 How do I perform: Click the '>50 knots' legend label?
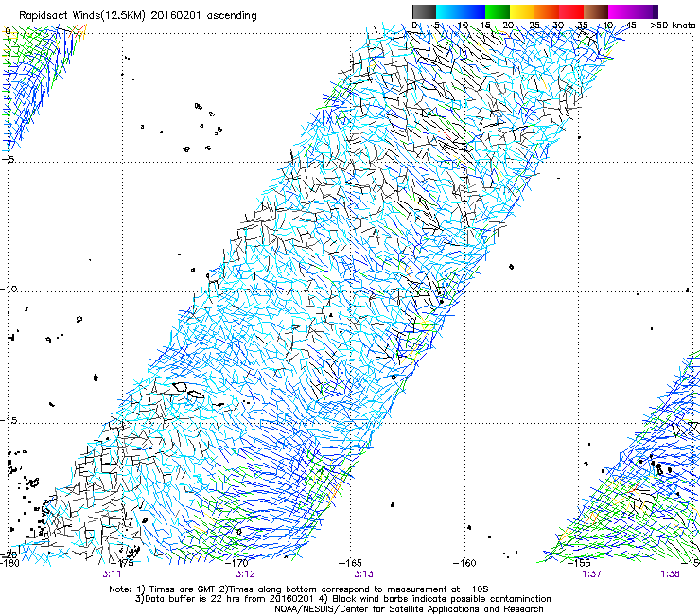click(x=673, y=26)
